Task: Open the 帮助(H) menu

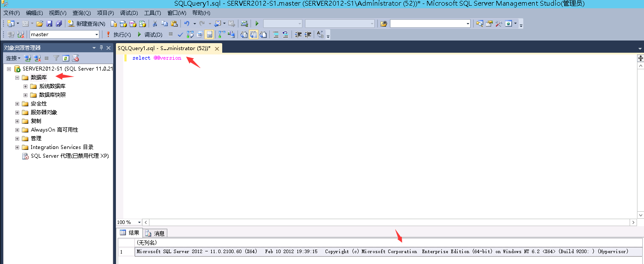Action: pos(201,13)
